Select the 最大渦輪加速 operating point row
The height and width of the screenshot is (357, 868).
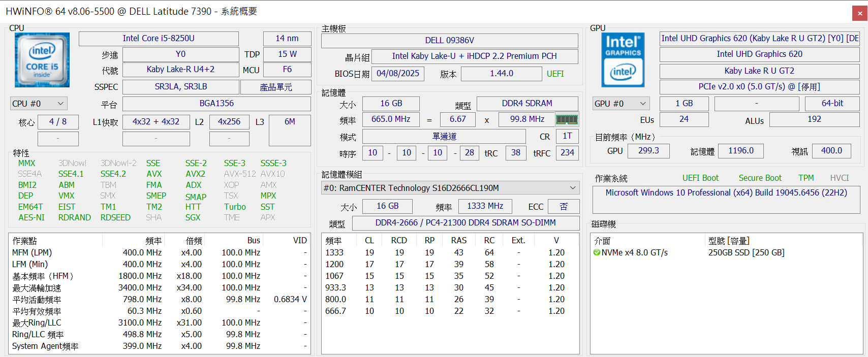(x=160, y=288)
